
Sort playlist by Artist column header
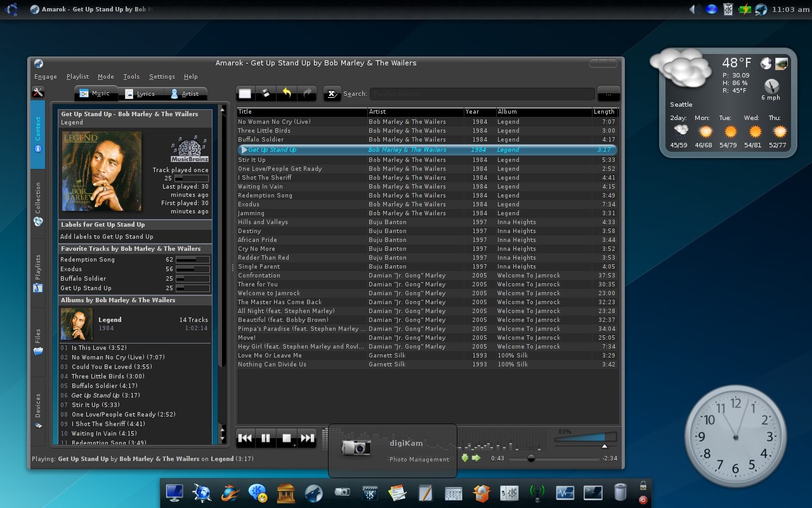click(x=416, y=112)
